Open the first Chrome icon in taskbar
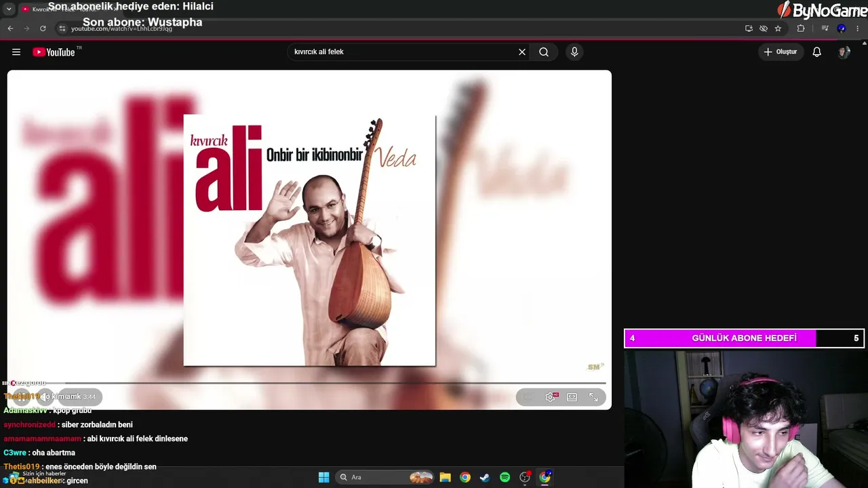The width and height of the screenshot is (868, 488). click(465, 477)
